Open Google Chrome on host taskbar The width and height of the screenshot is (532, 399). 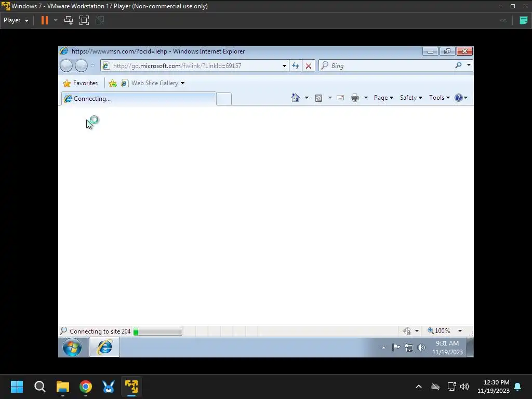point(86,387)
